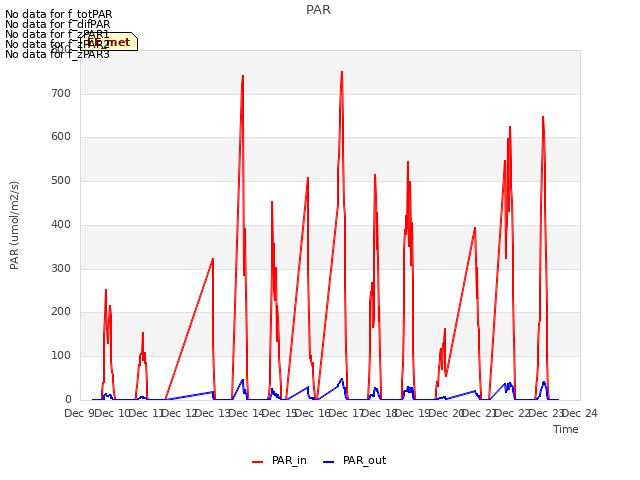Click the PAR chart title
Viewport: 640px width, 480px height.
318,10
